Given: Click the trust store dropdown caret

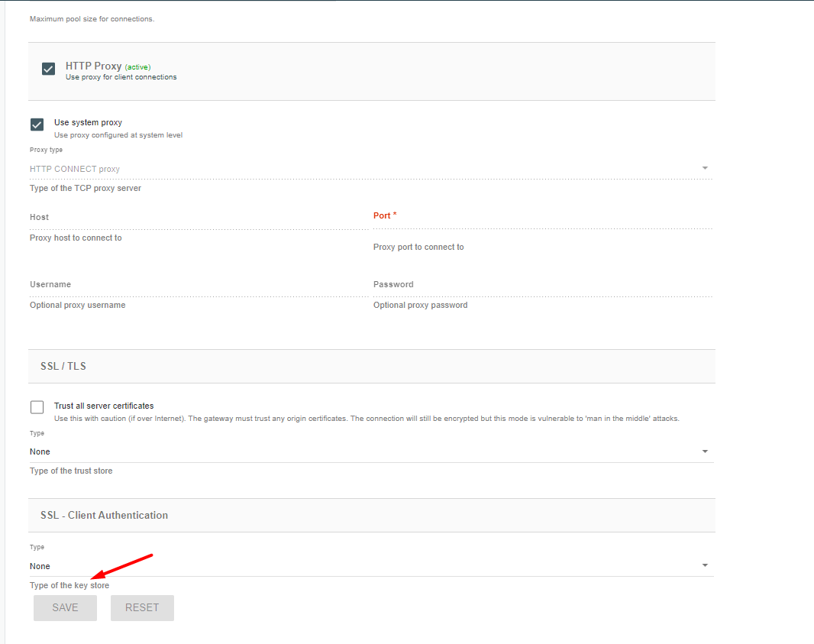Looking at the screenshot, I should 704,451.
